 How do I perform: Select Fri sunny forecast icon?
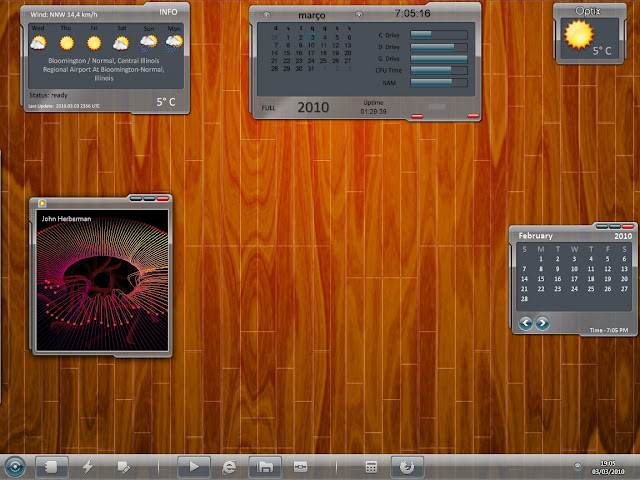(x=94, y=43)
